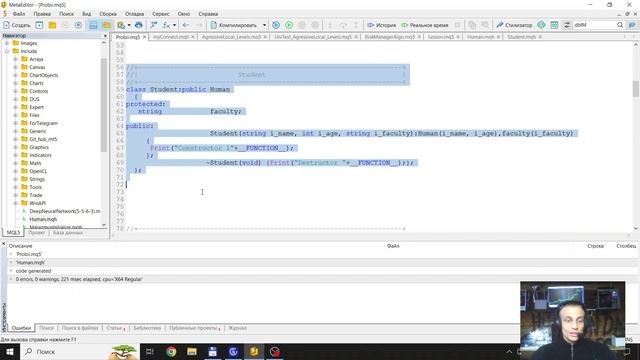Switch to the Human.mqh tab
Viewport: 640px width, 360px height.
coord(480,37)
